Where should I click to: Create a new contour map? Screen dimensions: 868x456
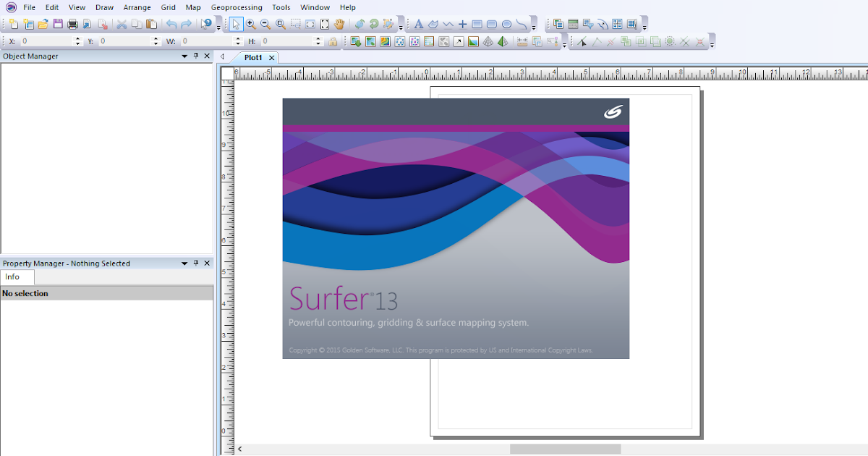(385, 41)
